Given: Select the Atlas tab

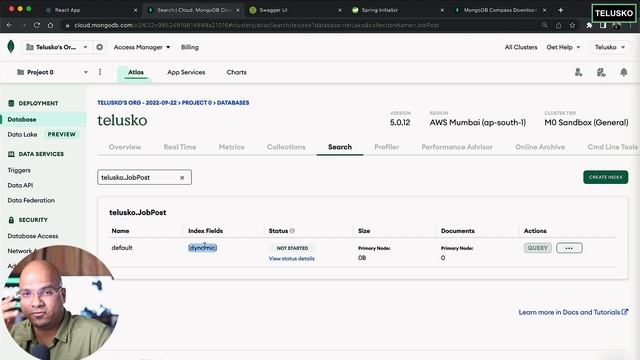Looking at the screenshot, I should [x=136, y=72].
